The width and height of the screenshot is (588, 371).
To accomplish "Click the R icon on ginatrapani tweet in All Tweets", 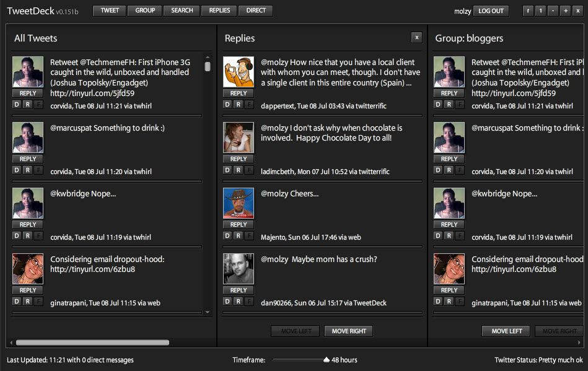I will pyautogui.click(x=27, y=301).
